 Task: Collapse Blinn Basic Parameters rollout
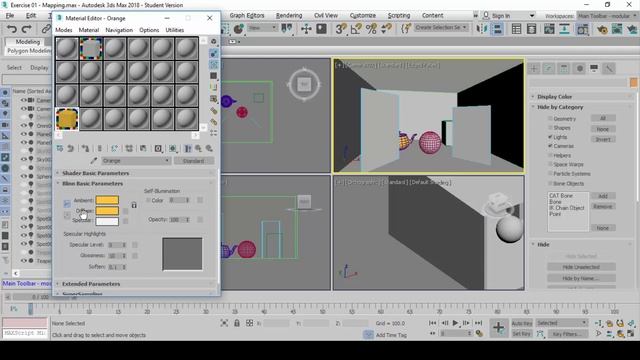(x=92, y=184)
